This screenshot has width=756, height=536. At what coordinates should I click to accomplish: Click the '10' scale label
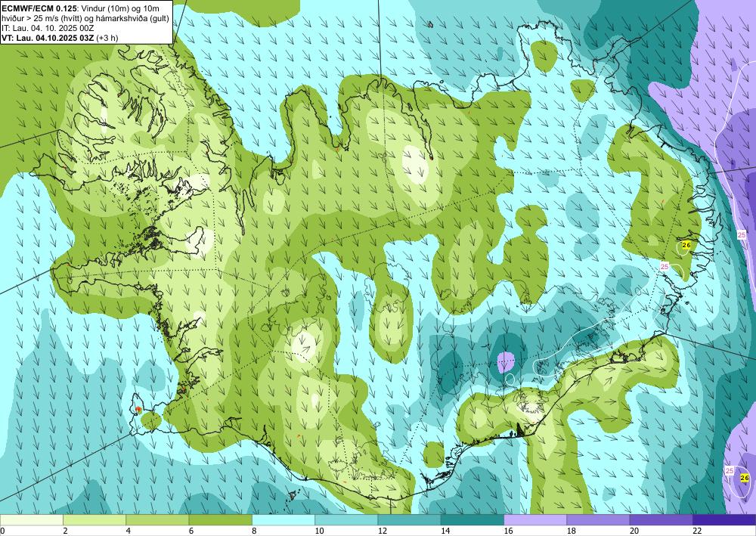(319, 531)
